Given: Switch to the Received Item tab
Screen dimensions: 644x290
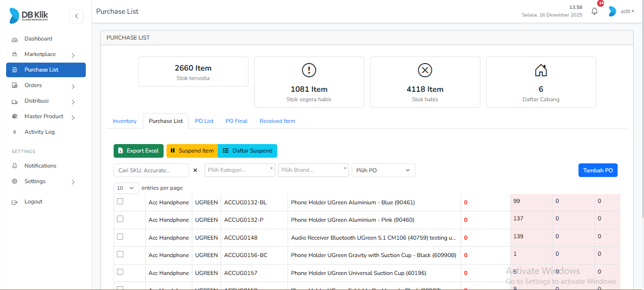Looking at the screenshot, I should click(x=277, y=121).
